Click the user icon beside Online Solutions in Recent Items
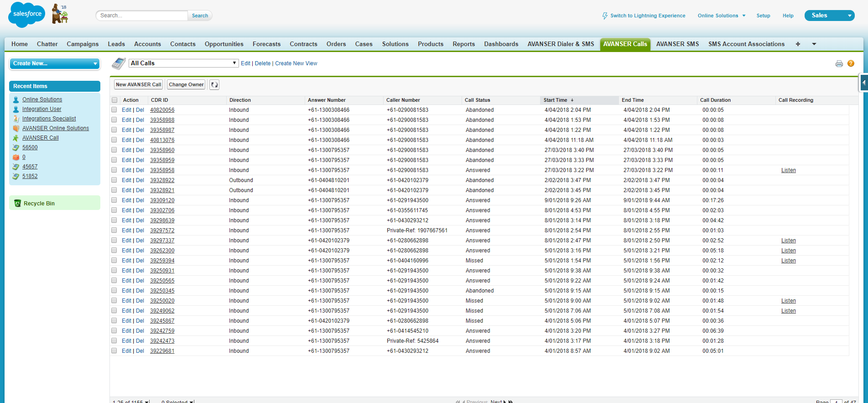 click(x=16, y=99)
